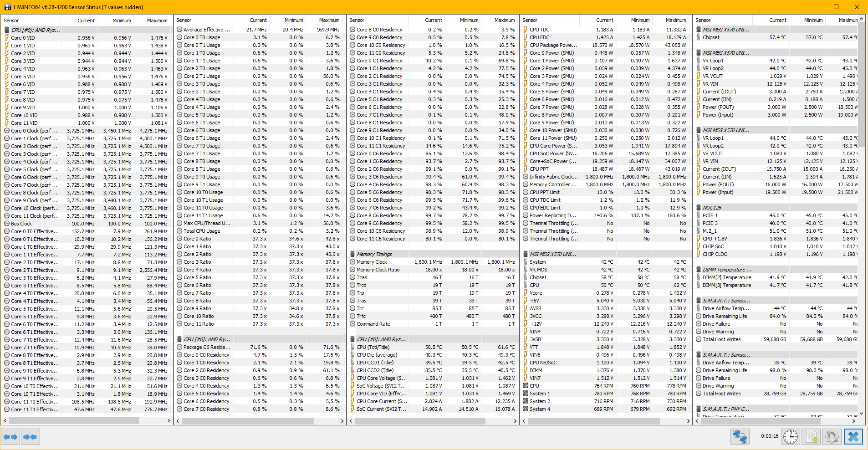
Task: Select the Core 0 Clock (perf) row
Action: point(87,131)
